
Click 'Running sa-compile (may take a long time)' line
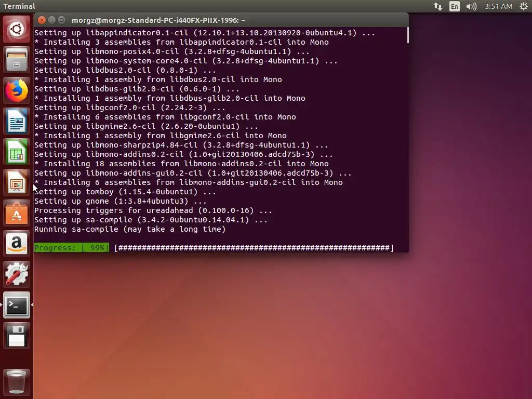point(130,229)
